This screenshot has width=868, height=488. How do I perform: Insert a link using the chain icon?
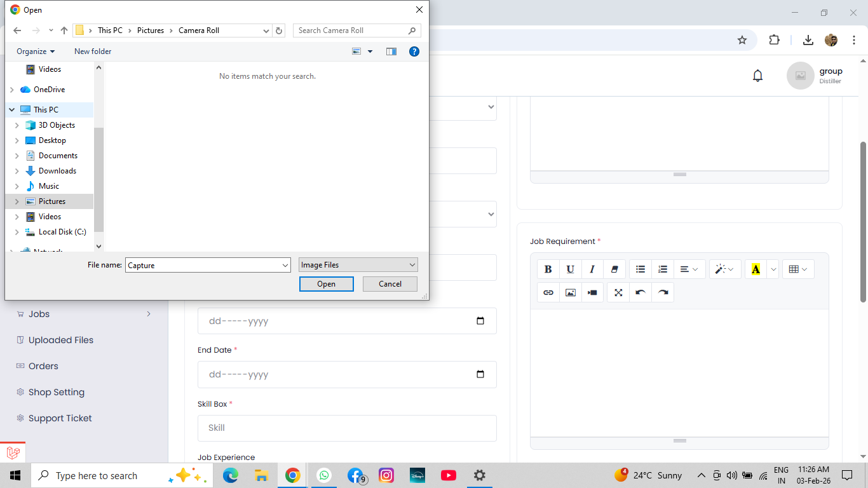click(x=548, y=292)
